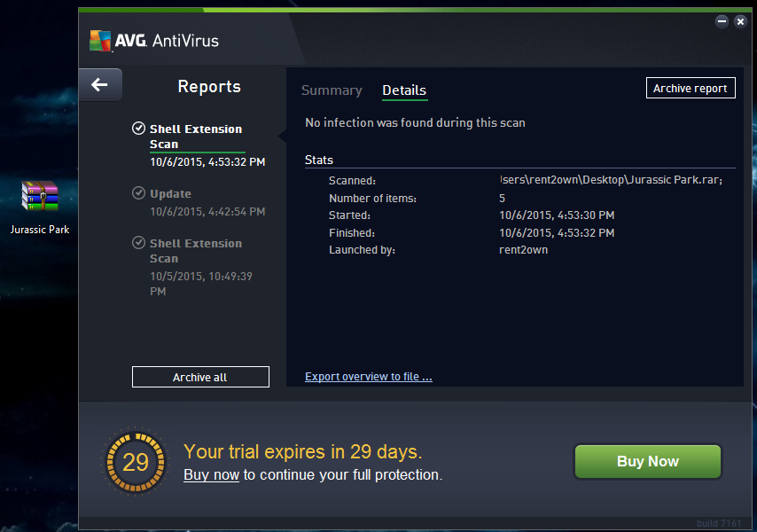The height and width of the screenshot is (532, 757).
Task: Click checkmark icon of 10/5/2015 scan report
Action: [138, 242]
